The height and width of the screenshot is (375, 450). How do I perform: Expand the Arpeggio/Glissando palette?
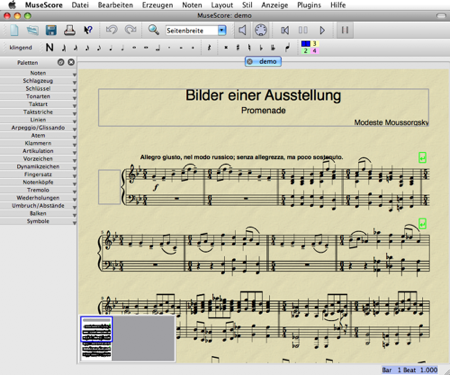pos(38,128)
